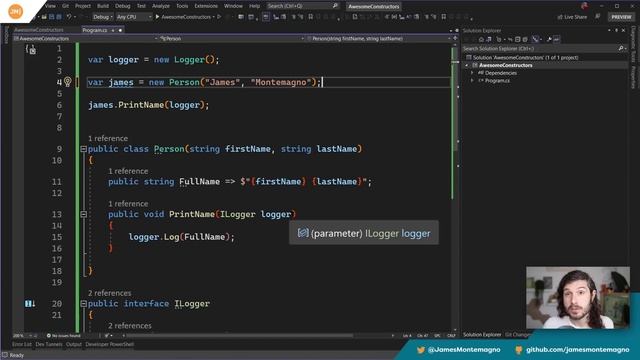Open the Developer PowerShell tab
Screen dimensions: 640x360
point(109,344)
